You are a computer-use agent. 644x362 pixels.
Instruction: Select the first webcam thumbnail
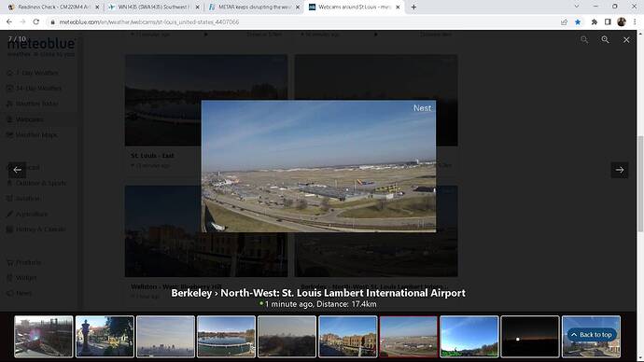pyautogui.click(x=44, y=336)
